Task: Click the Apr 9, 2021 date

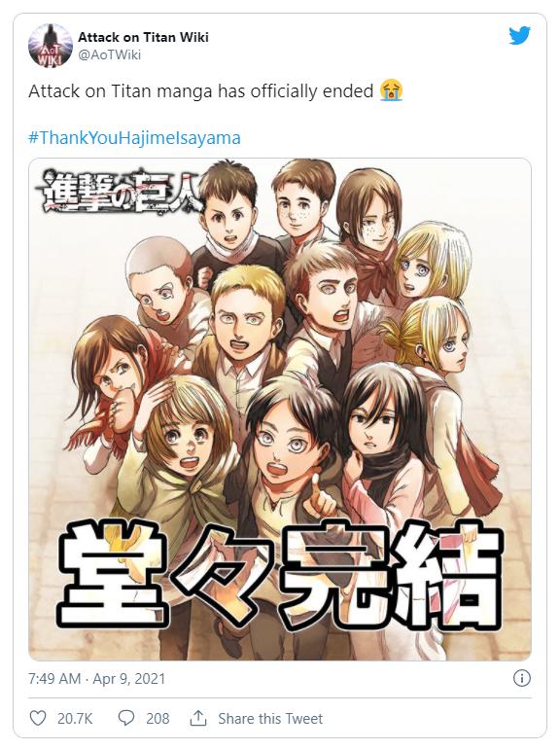Action: pyautogui.click(x=128, y=679)
